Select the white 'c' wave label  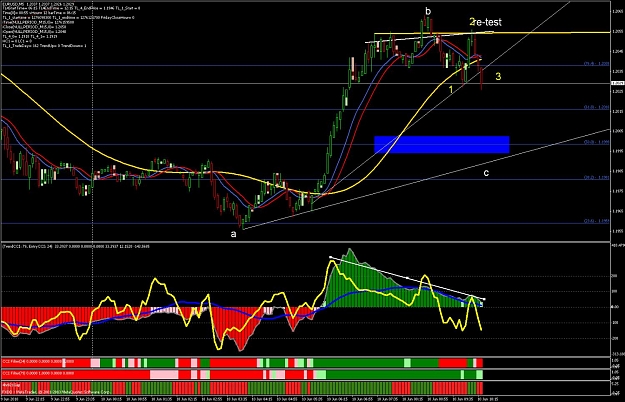click(x=486, y=173)
